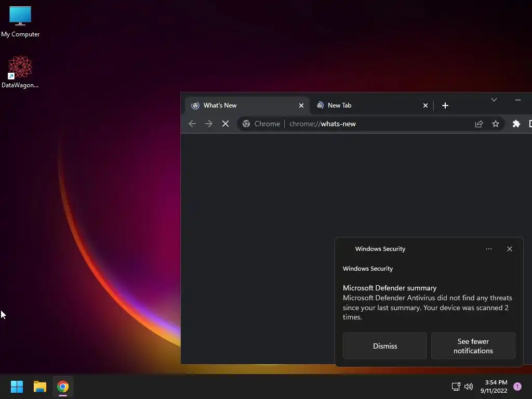This screenshot has width=532, height=399.
Task: Click the Chrome site info chip
Action: click(x=261, y=124)
